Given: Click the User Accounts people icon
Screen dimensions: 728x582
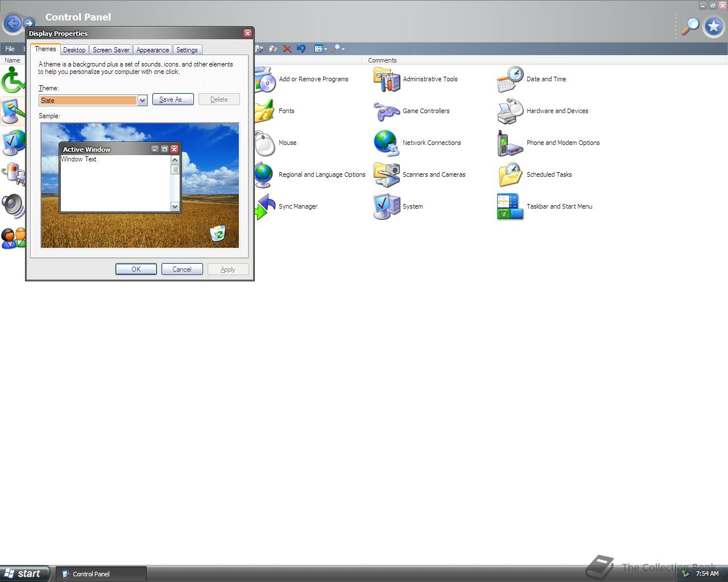Looking at the screenshot, I should 13,239.
